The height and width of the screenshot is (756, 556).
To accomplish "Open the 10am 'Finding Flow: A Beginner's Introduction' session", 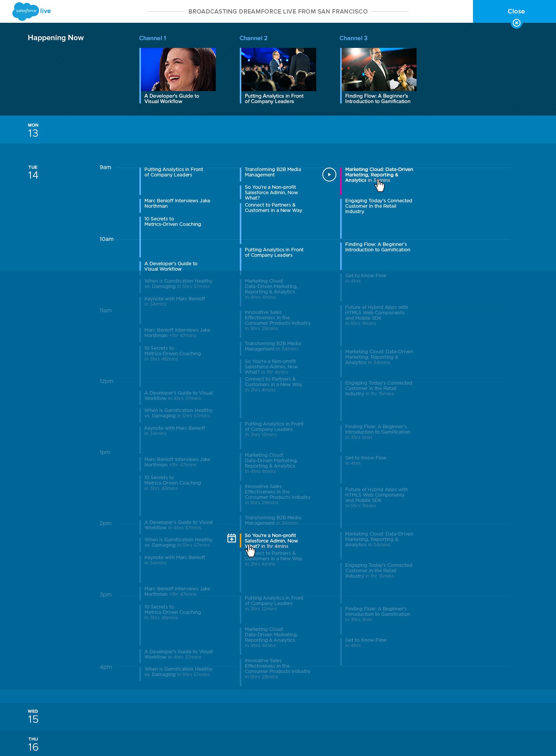I will 378,247.
